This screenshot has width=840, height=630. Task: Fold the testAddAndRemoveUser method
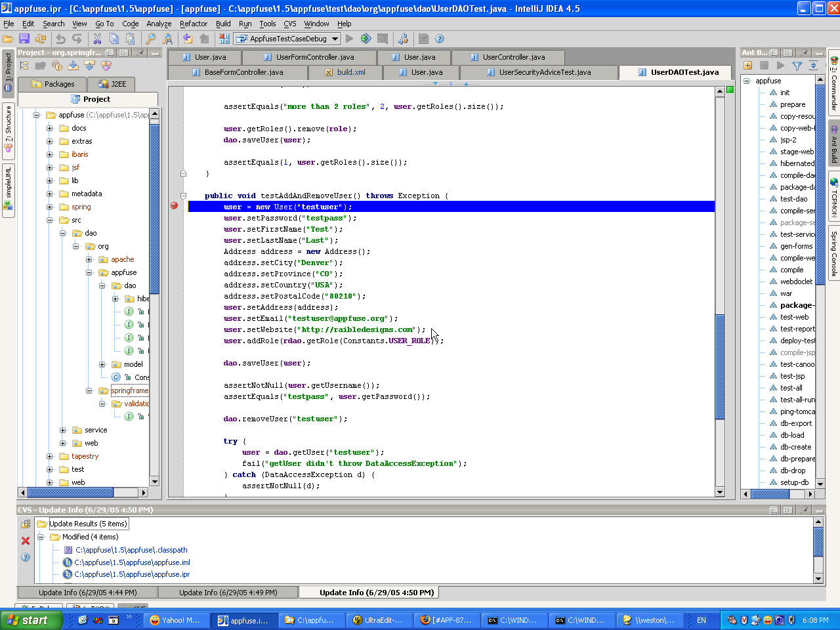pos(184,196)
